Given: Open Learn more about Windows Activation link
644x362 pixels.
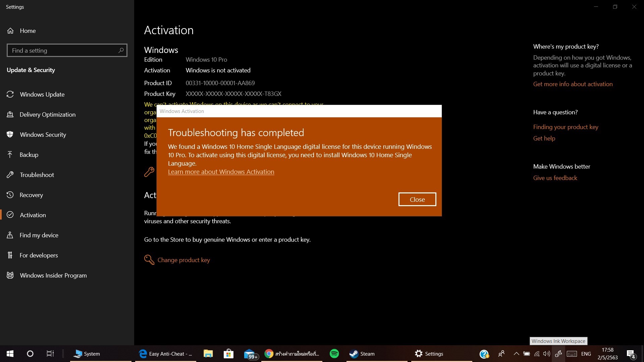Looking at the screenshot, I should 221,172.
